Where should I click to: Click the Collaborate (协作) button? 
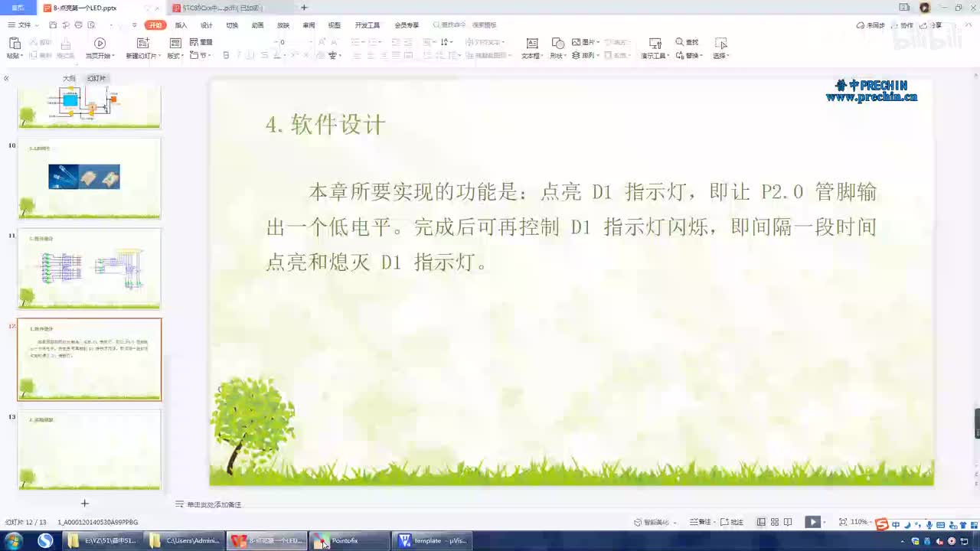902,25
